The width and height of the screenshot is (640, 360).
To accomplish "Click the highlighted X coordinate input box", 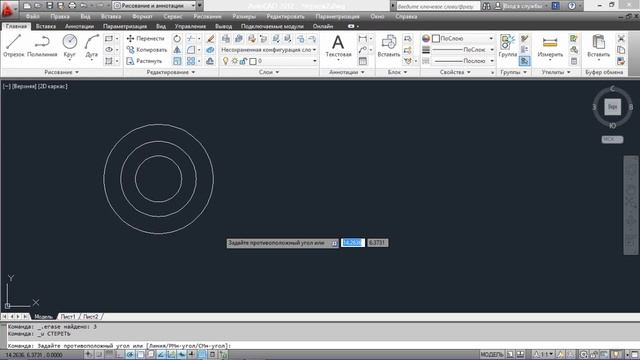I will [x=353, y=243].
